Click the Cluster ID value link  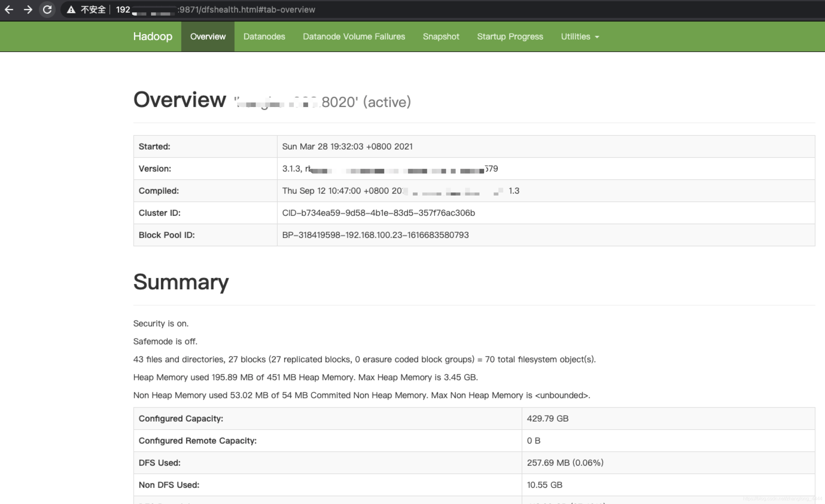377,213
